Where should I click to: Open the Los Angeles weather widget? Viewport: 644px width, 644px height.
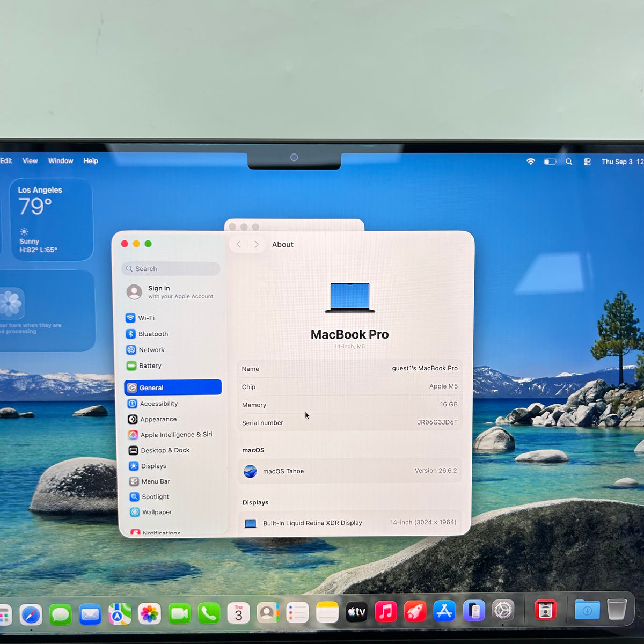pyautogui.click(x=52, y=219)
